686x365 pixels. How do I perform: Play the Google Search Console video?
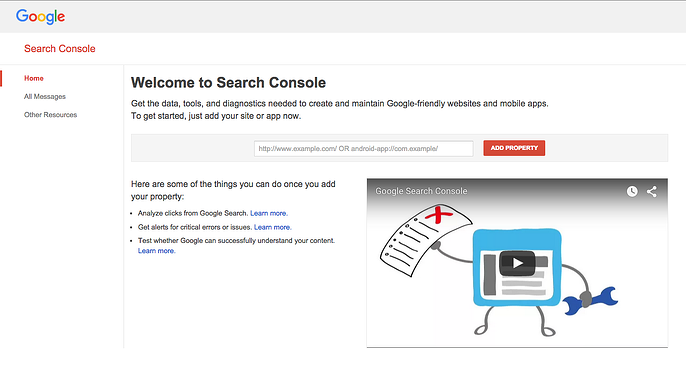[x=517, y=263]
